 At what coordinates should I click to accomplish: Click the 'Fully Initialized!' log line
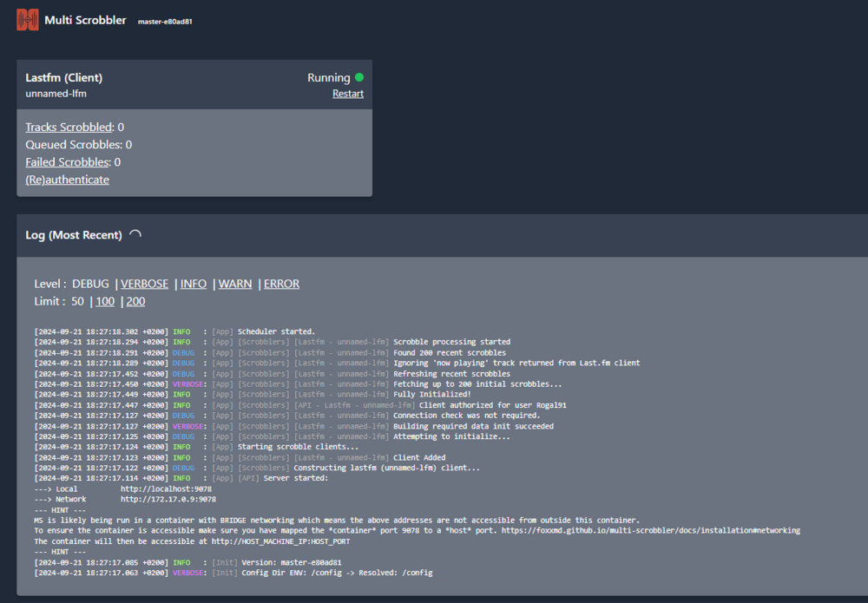(x=253, y=395)
